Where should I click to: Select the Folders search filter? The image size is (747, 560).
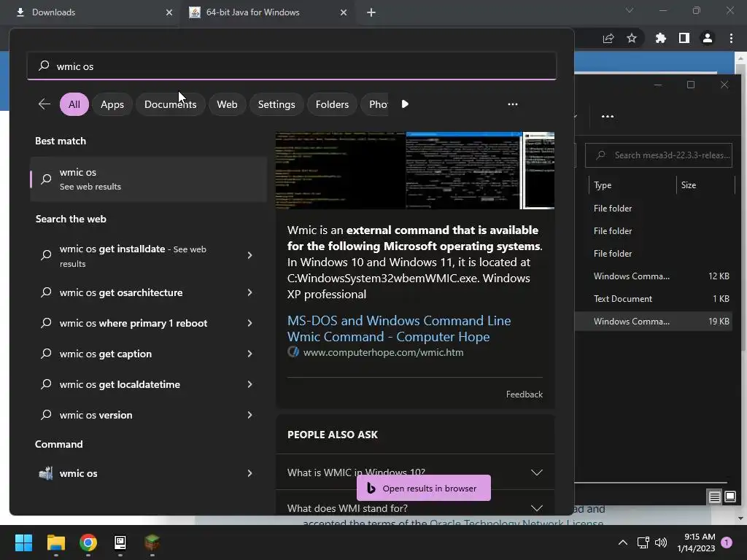[332, 104]
